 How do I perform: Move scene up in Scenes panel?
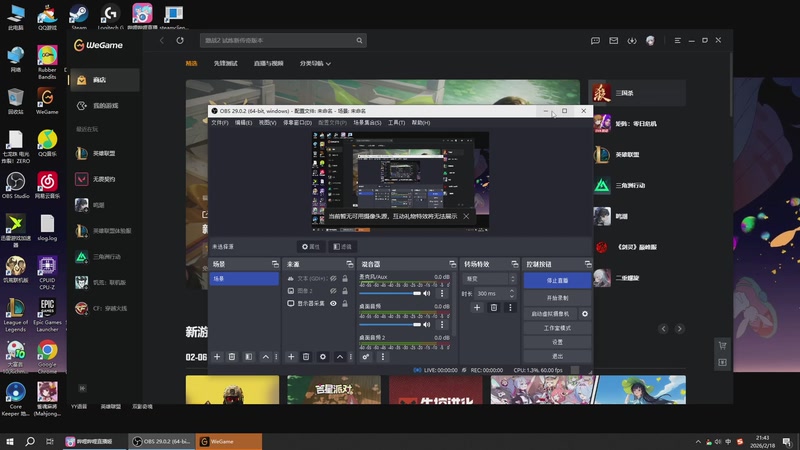tap(265, 357)
